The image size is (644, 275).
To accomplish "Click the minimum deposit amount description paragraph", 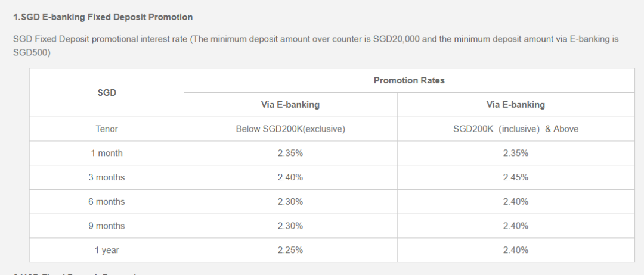I will 315,46.
